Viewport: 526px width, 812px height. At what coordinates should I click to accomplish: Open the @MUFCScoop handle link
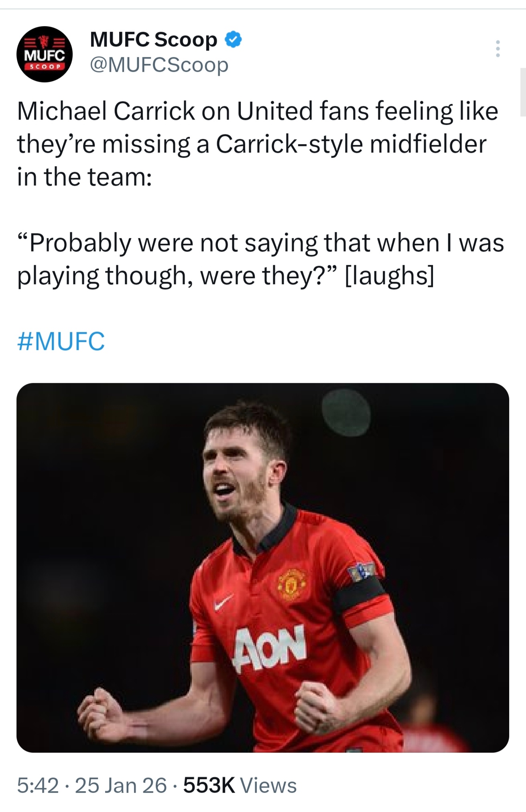[x=159, y=65]
